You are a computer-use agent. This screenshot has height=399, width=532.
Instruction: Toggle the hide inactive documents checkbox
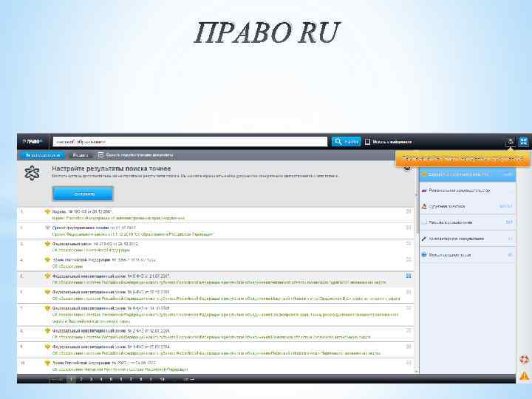click(100, 154)
